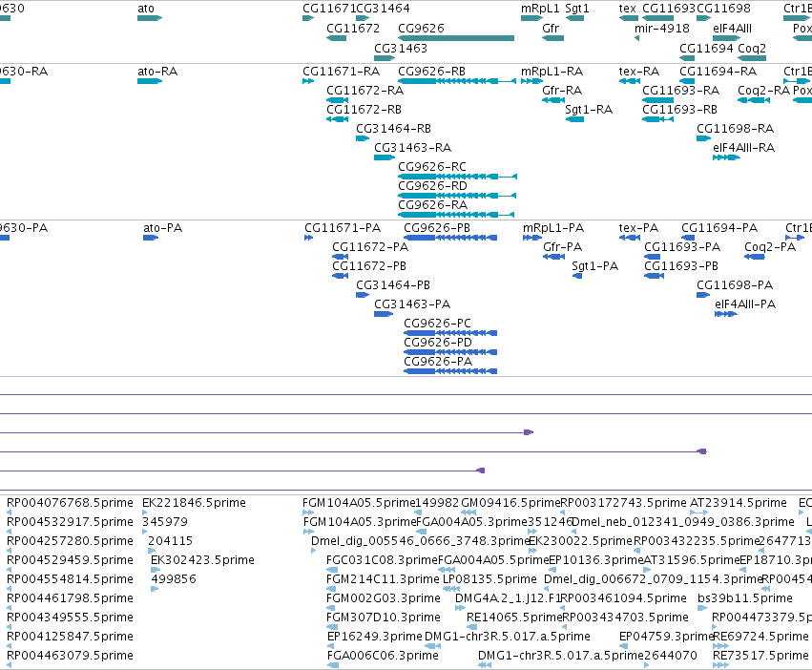Select the AT23914.5prime EST entry

[739, 503]
